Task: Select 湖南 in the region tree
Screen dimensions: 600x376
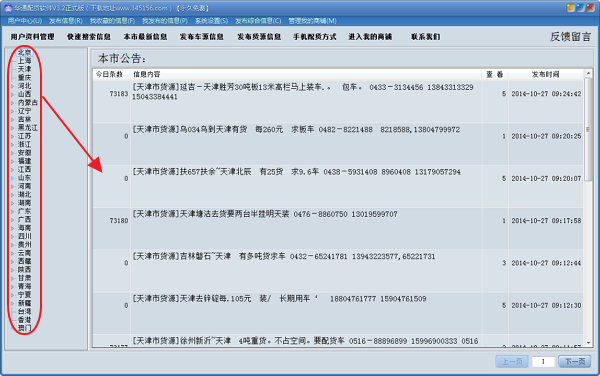Action: (x=24, y=203)
